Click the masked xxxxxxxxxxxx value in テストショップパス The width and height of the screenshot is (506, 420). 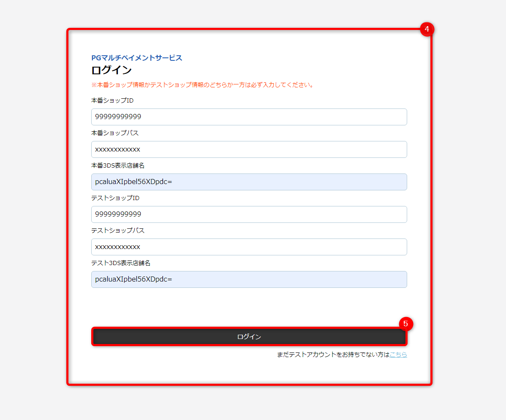click(x=117, y=247)
